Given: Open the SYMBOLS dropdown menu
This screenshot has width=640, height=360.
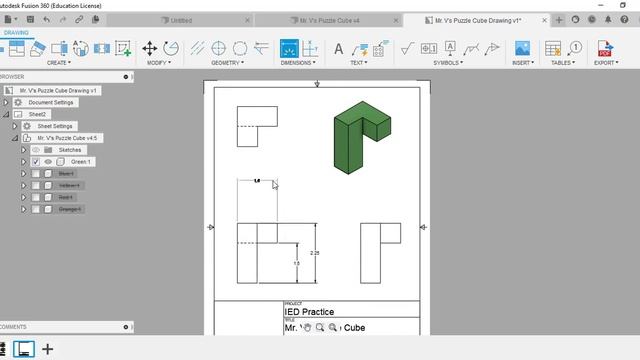Looking at the screenshot, I should coord(448,63).
